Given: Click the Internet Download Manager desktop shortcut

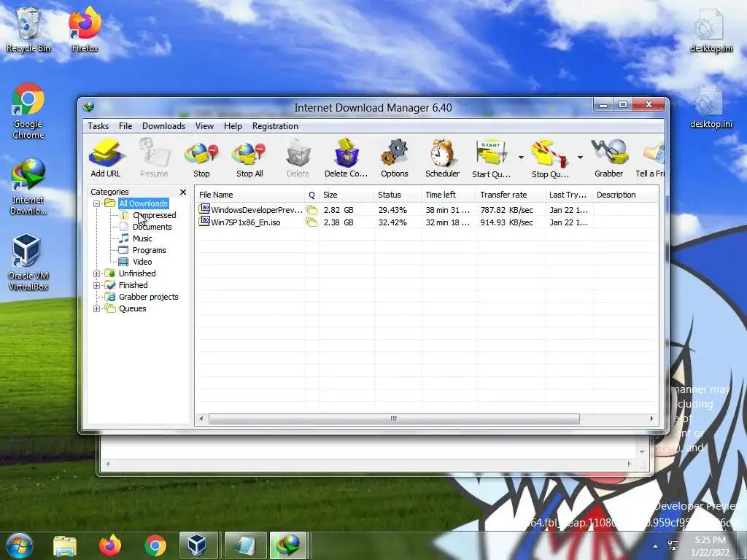Looking at the screenshot, I should [x=28, y=187].
